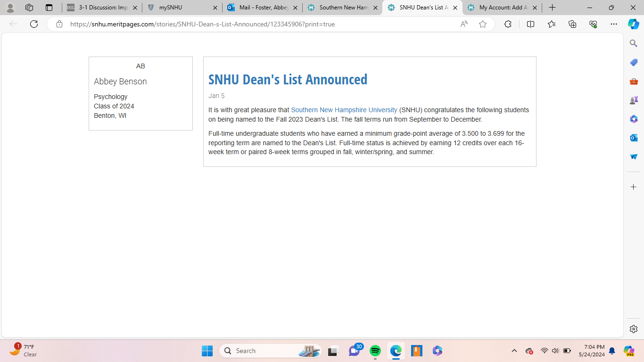Close the mySNHU tab
The width and height of the screenshot is (644, 362).
coord(215,8)
